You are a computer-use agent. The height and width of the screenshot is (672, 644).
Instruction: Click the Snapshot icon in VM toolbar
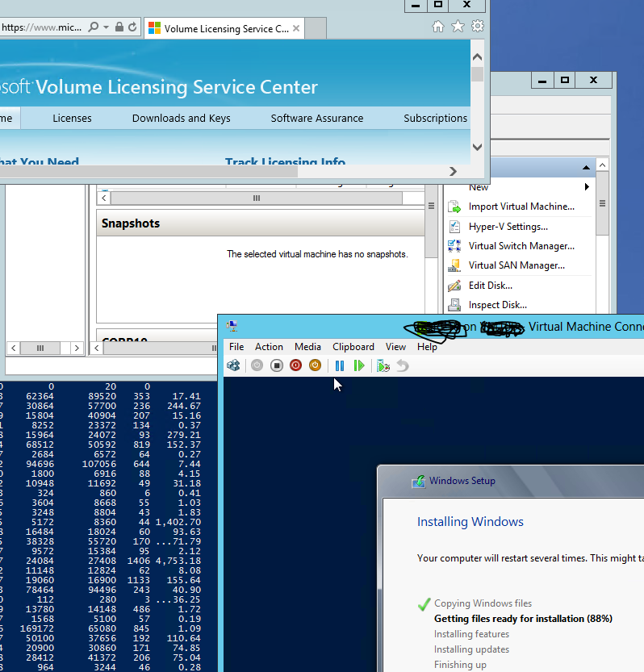[x=383, y=365]
